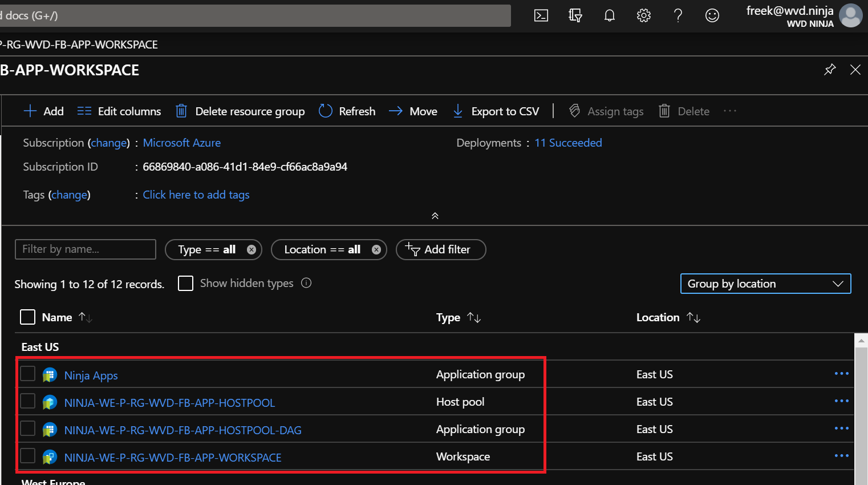Click the feedback smiley icon
Screen dimensions: 868x485
click(712, 15)
